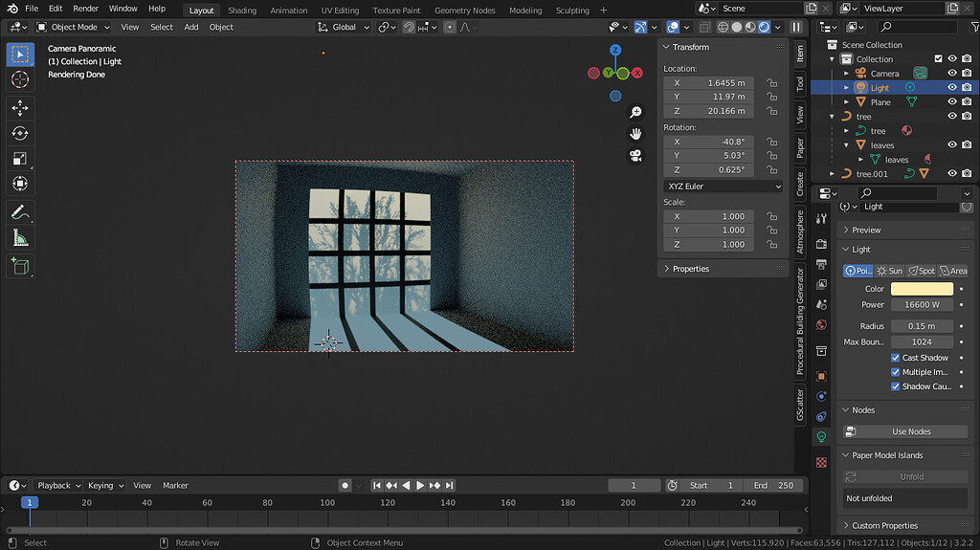Click the pan view hand icon
980x550 pixels.
(635, 134)
